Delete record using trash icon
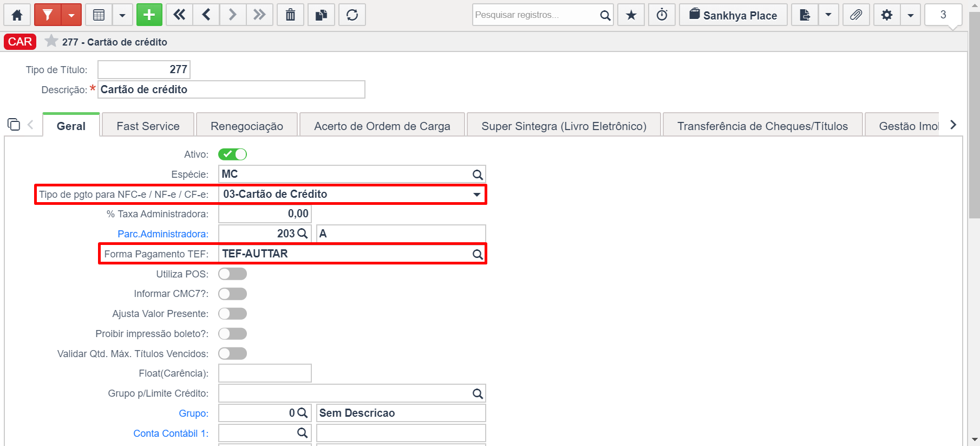This screenshot has width=980, height=446. [x=290, y=15]
